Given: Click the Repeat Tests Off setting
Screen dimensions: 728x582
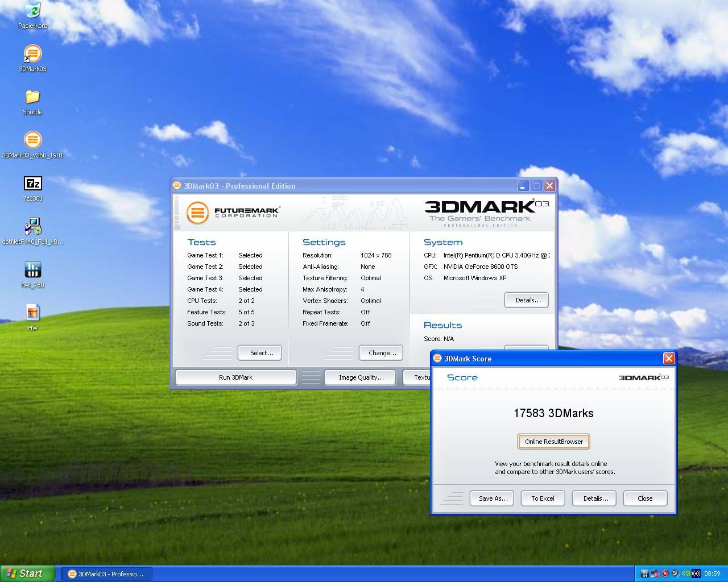Looking at the screenshot, I should pos(336,312).
